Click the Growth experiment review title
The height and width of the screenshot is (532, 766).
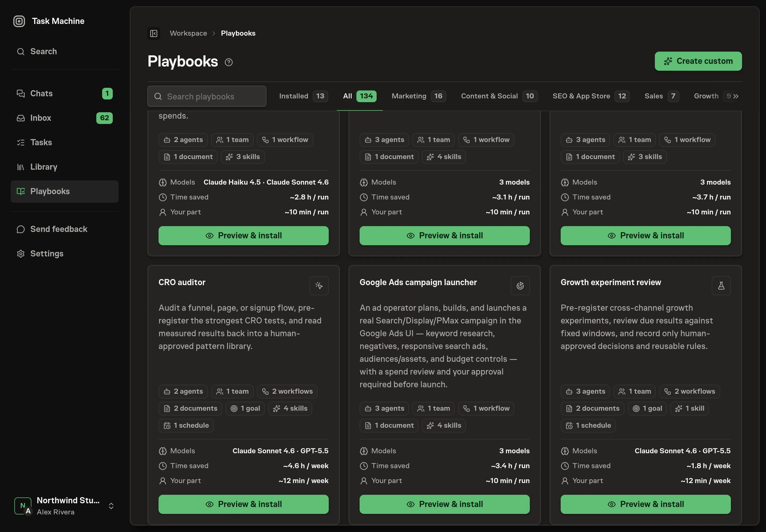[611, 282]
